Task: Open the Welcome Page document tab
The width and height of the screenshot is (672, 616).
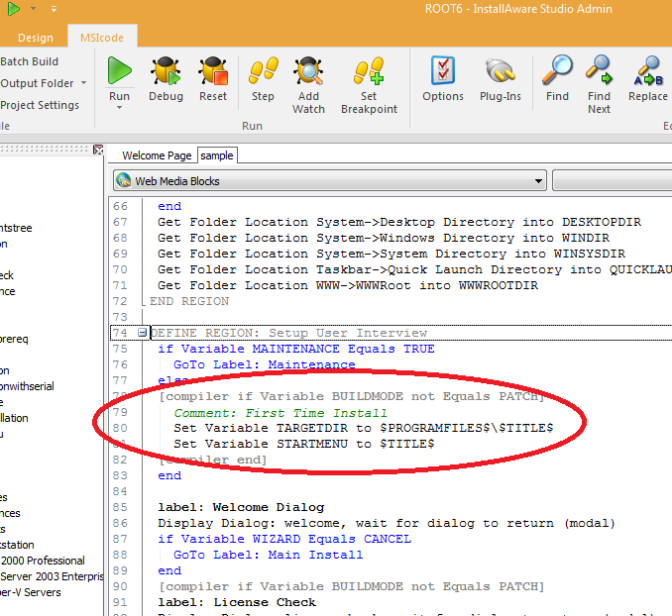Action: (x=157, y=155)
